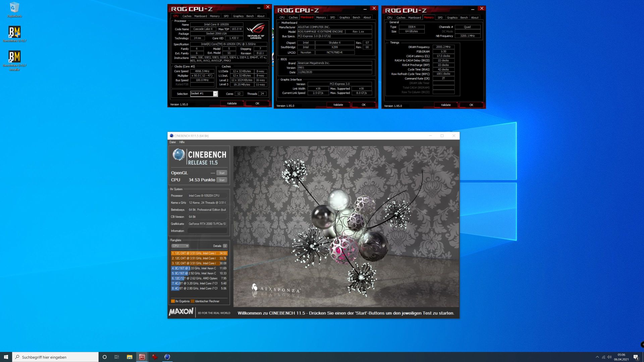Open the notification center icon
The width and height of the screenshot is (644, 362).
[636, 357]
